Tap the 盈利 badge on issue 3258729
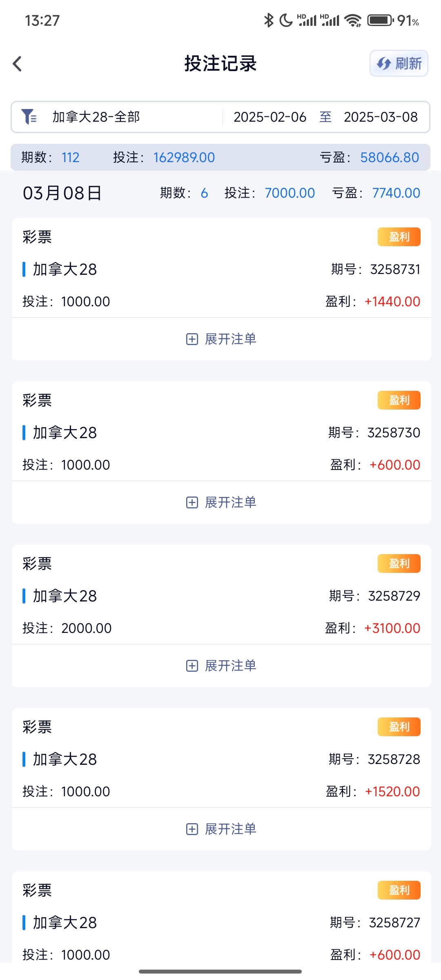The image size is (441, 980). (399, 563)
